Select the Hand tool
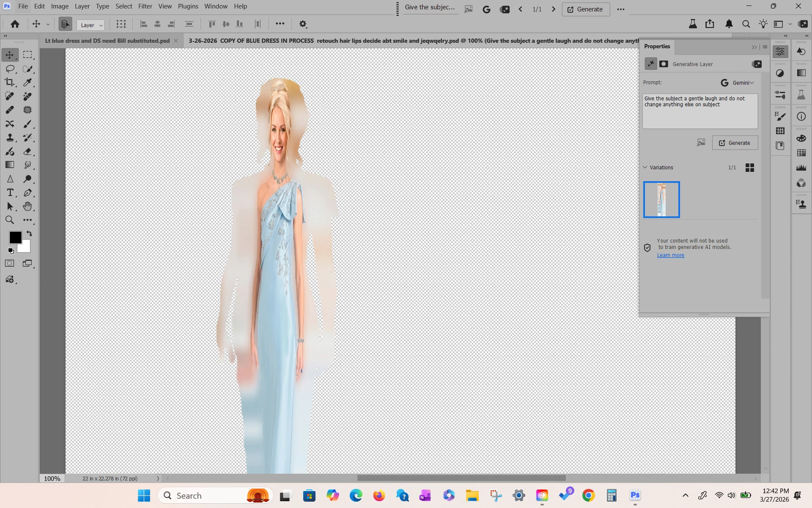 27,206
